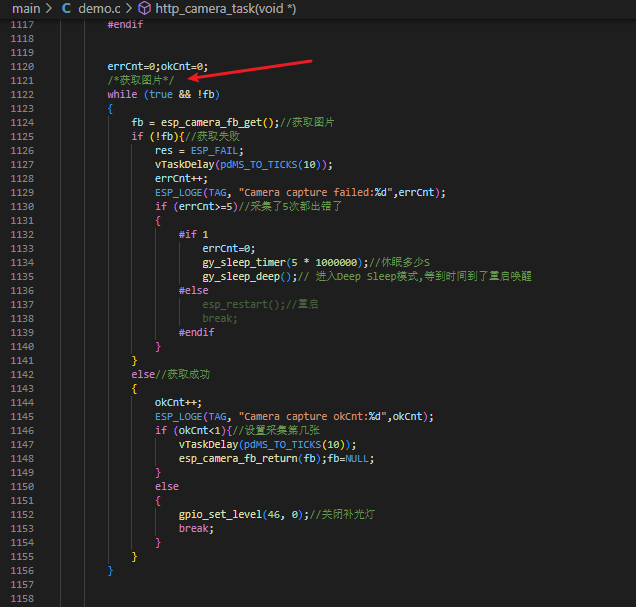
Task: Click vTaskDelay on line 1147
Action: 208,444
